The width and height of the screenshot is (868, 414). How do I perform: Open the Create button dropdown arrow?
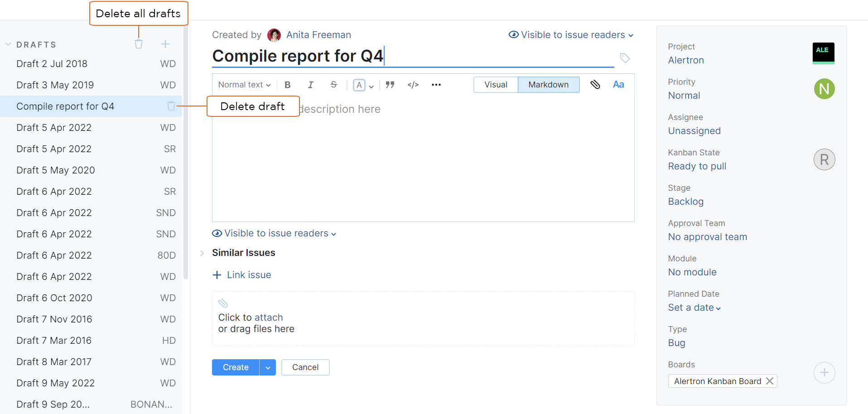(268, 367)
